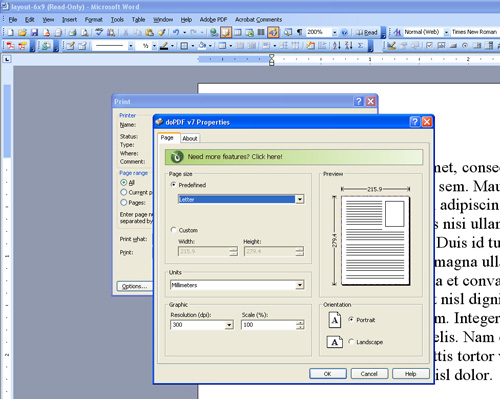Click the Format Painter brush icon

(162, 32)
